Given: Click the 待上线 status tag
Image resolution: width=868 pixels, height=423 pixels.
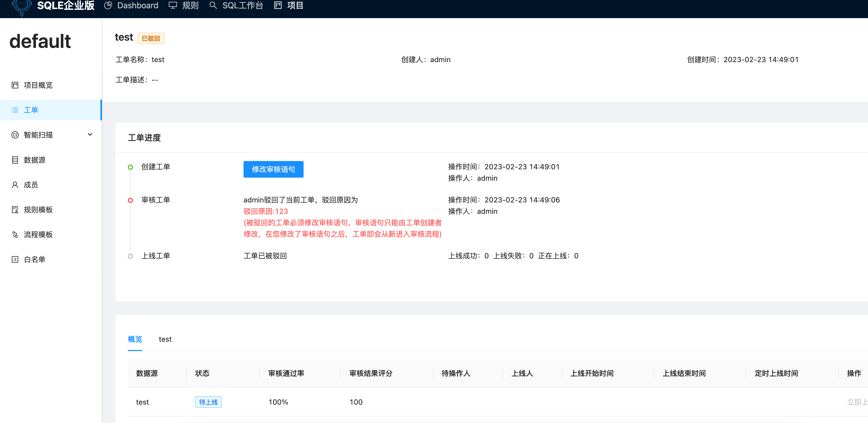Looking at the screenshot, I should tap(208, 402).
